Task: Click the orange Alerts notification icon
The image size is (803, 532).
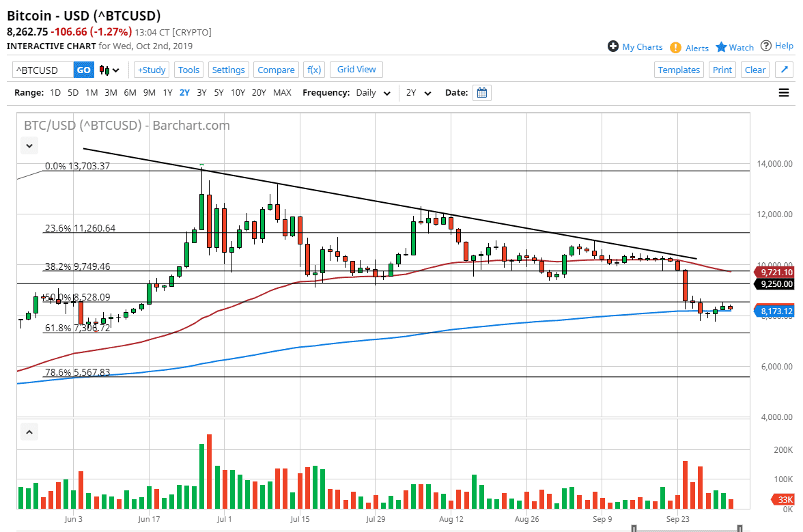Action: [x=675, y=47]
